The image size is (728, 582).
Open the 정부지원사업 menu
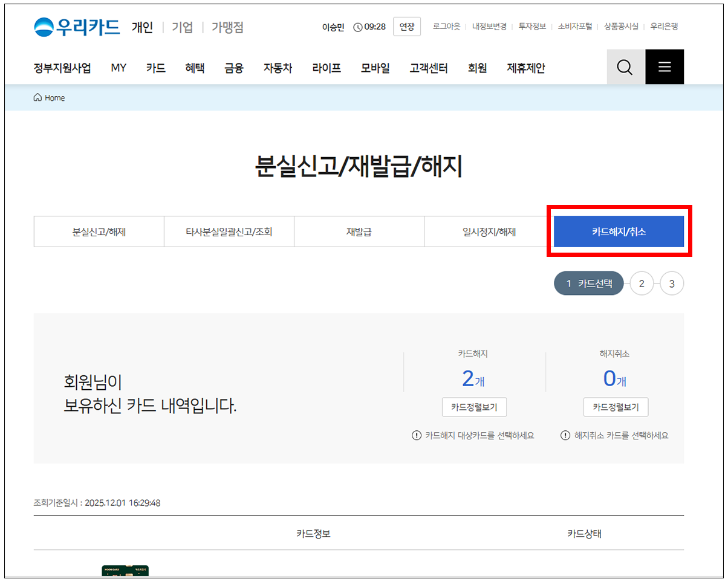tap(62, 68)
